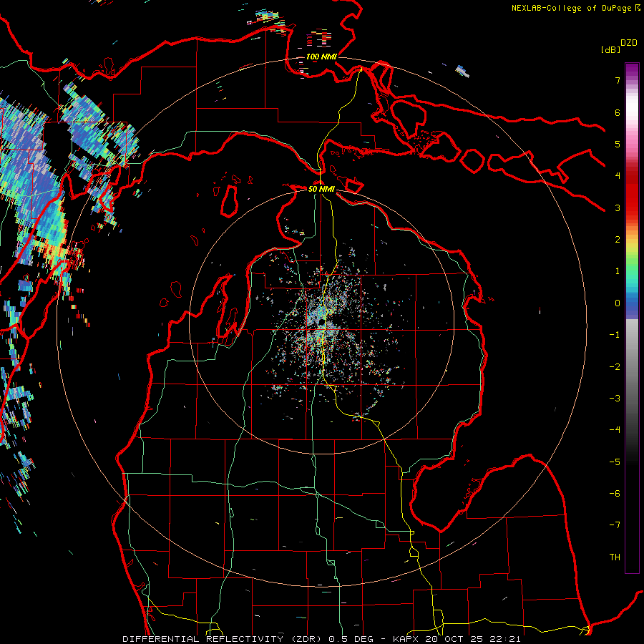The image size is (644, 644).
Task: Click the ZDR color scale bar
Action: pos(632,318)
